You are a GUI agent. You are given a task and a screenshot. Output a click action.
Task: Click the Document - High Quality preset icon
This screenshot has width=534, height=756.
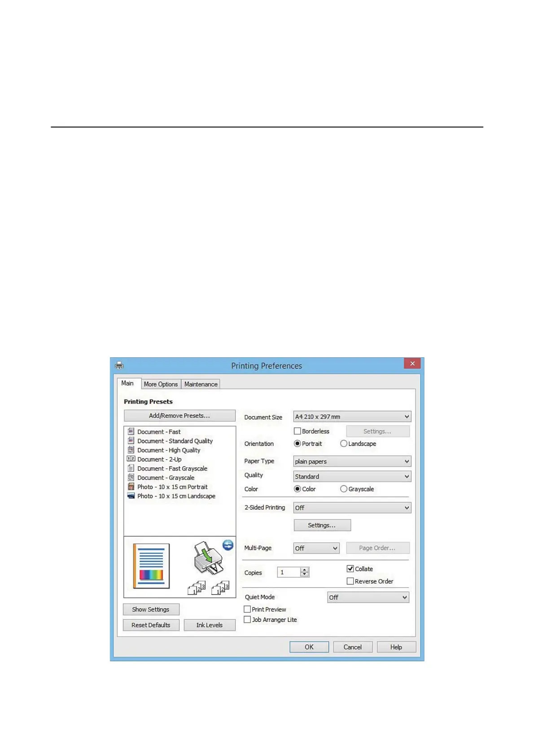point(131,450)
